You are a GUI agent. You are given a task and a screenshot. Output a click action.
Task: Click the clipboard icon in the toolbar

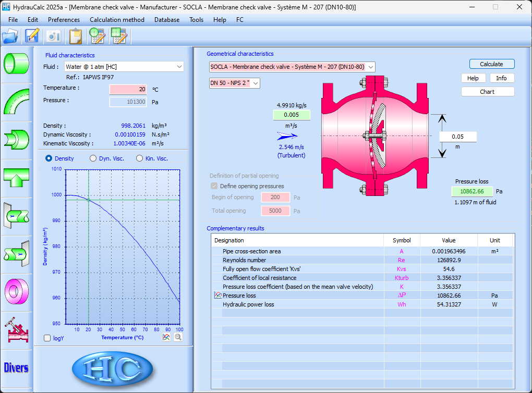[x=76, y=36]
